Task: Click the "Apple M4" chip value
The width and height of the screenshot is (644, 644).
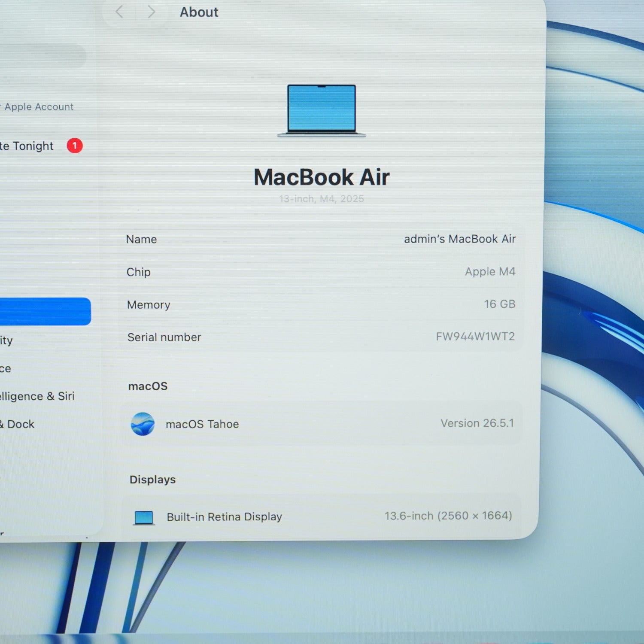Action: 490,271
